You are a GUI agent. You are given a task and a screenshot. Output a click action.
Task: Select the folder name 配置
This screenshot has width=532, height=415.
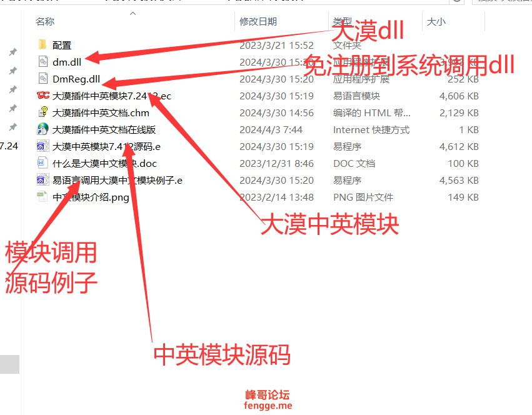[62, 45]
